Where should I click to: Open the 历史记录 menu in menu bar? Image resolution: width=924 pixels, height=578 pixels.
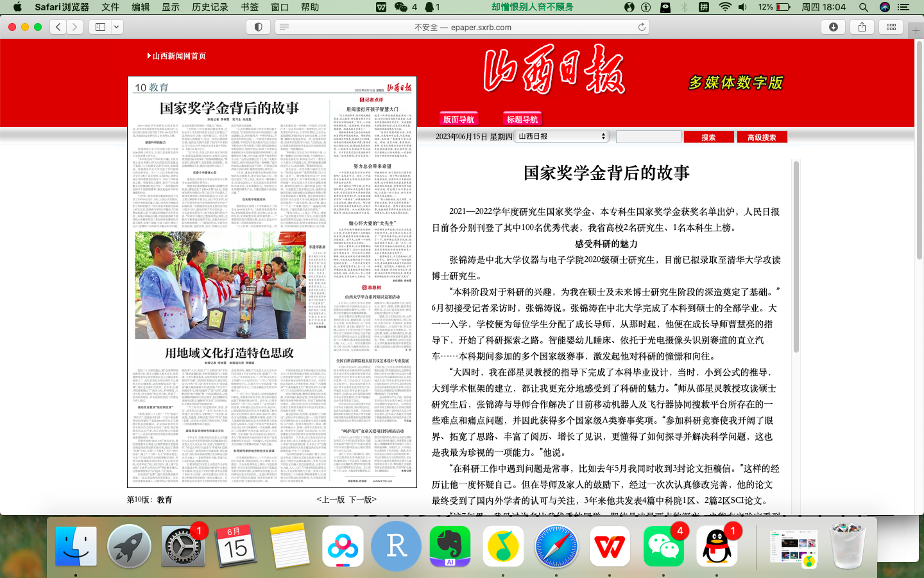210,7
